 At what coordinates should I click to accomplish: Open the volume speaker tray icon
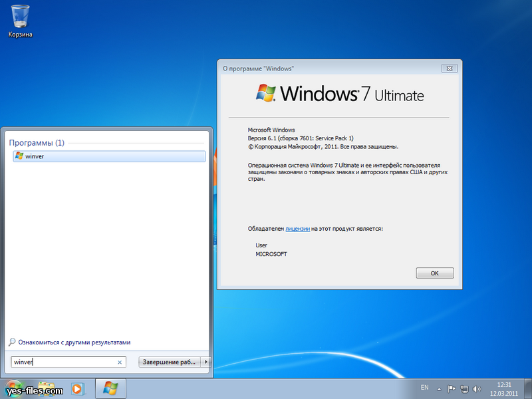tap(477, 389)
